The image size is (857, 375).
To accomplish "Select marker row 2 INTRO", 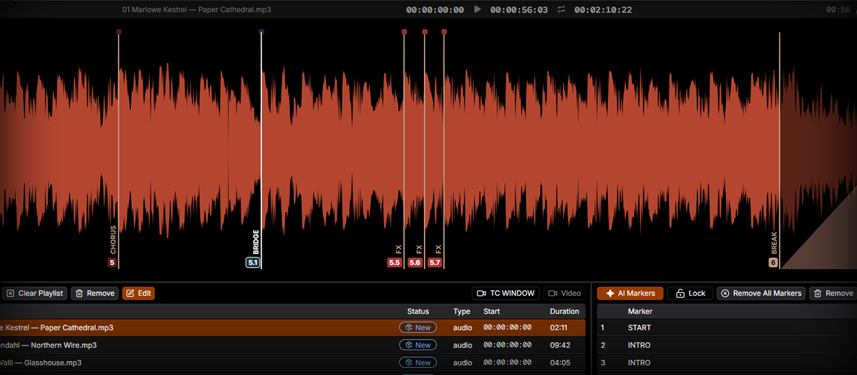I will pyautogui.click(x=727, y=345).
